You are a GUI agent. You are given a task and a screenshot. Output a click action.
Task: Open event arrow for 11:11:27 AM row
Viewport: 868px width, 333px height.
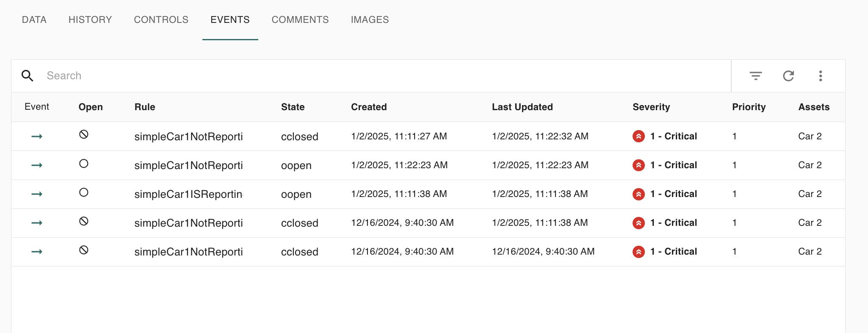point(37,136)
